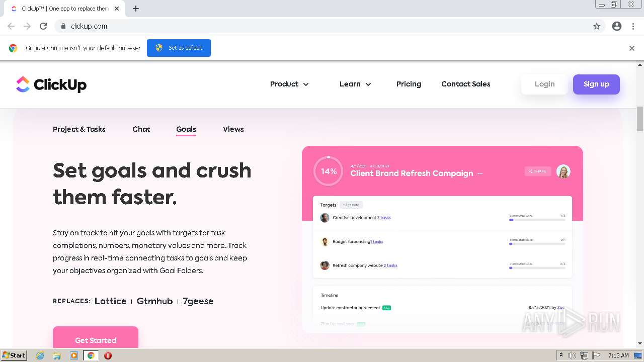Screen dimensions: 644x362
Task: Click the Budget forecasting completed tasks progress bar
Action: 537,244
